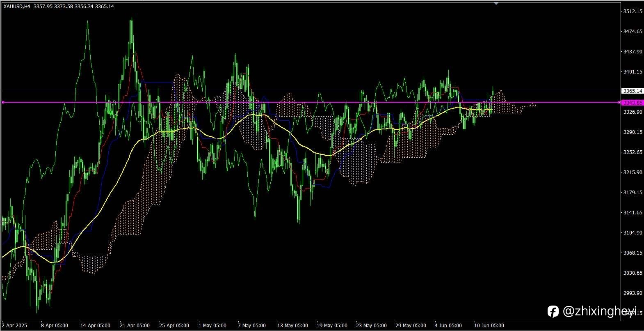The width and height of the screenshot is (644, 331).
Task: Click the 3068.15 price scale label
Action: click(x=633, y=253)
